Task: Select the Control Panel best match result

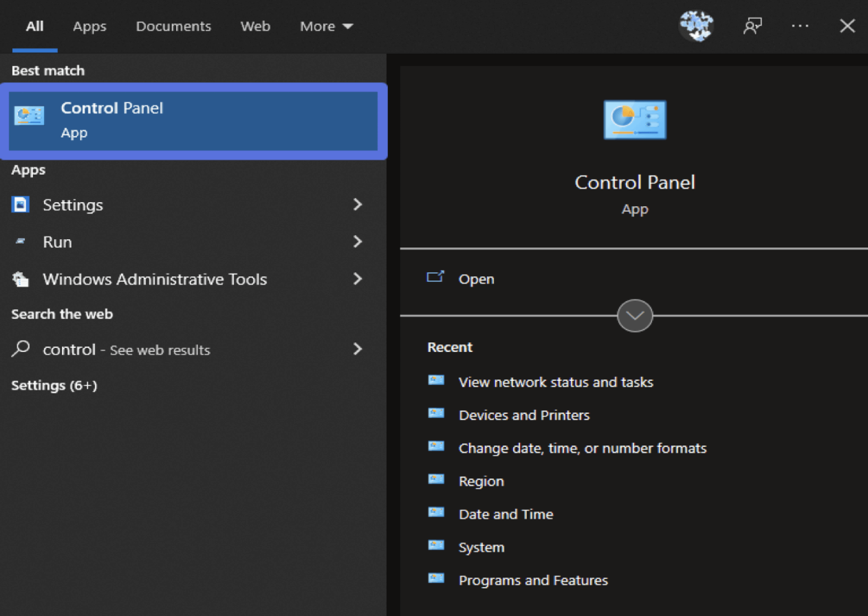Action: click(x=194, y=121)
